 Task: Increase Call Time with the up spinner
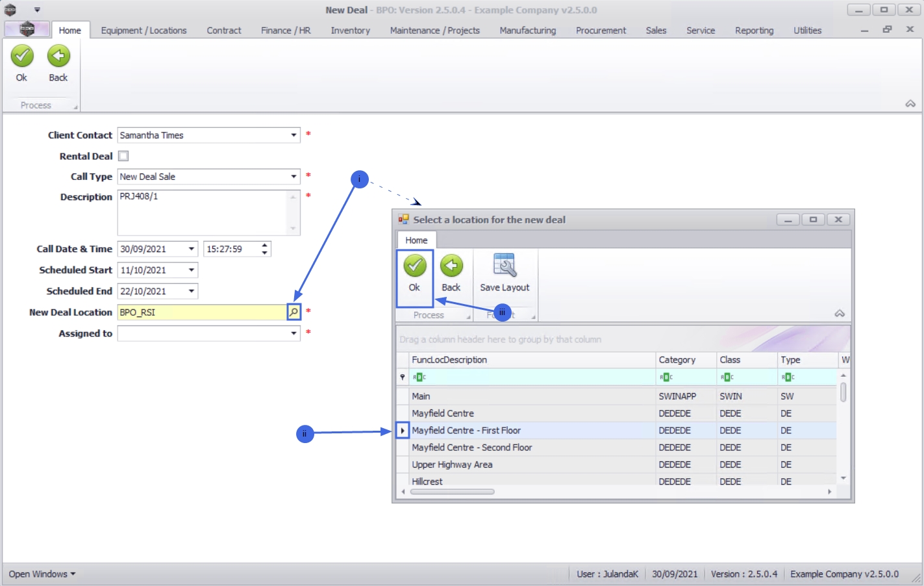tap(264, 245)
